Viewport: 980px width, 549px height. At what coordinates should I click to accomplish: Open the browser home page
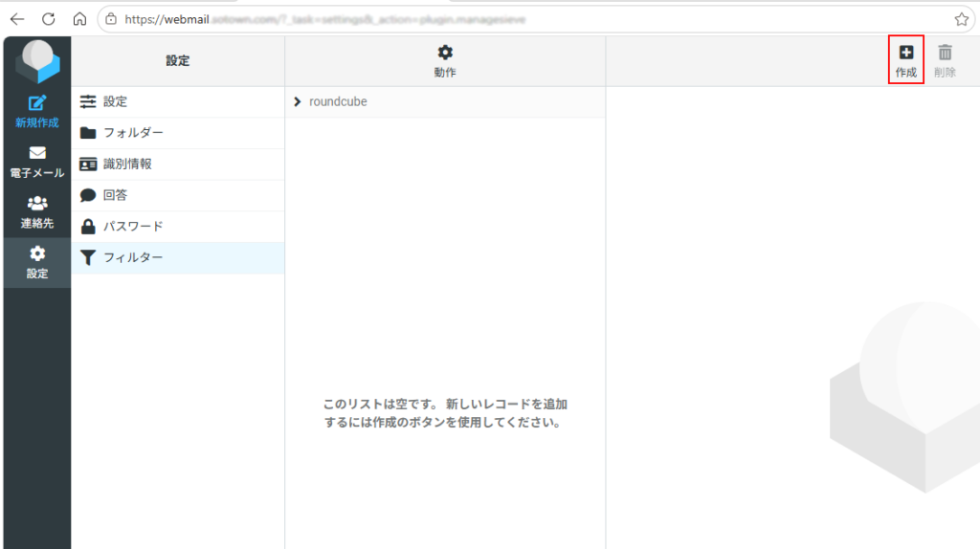point(79,19)
